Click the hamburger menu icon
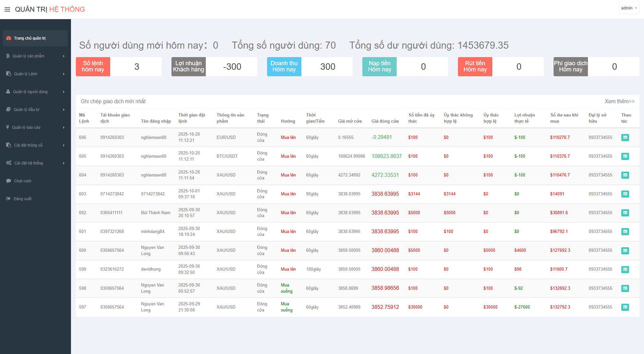Screen dimensions: 644x354 point(7,9)
